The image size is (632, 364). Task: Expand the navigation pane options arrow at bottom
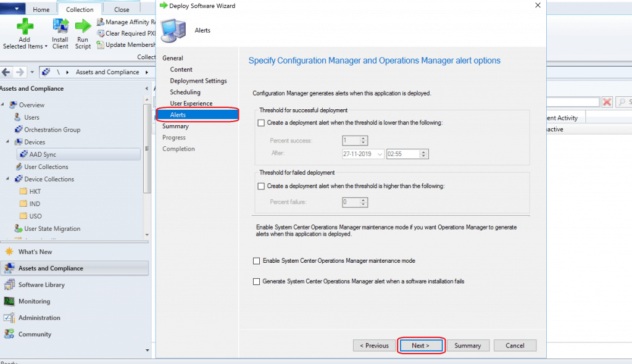147,350
